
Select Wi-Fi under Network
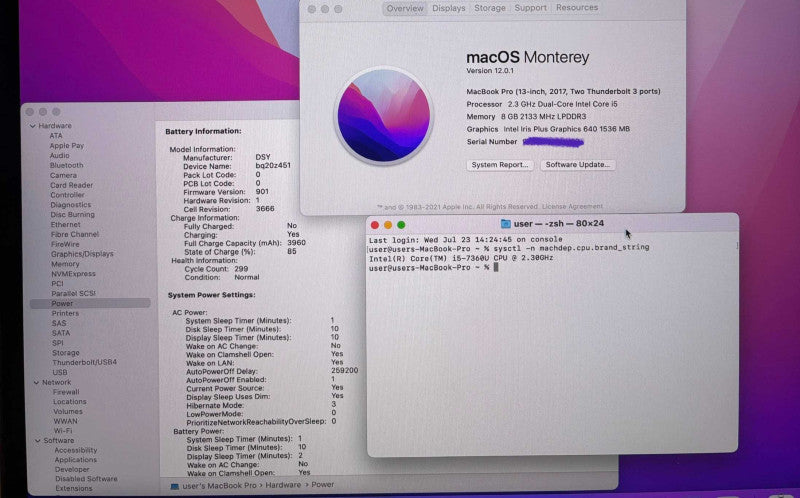63,431
